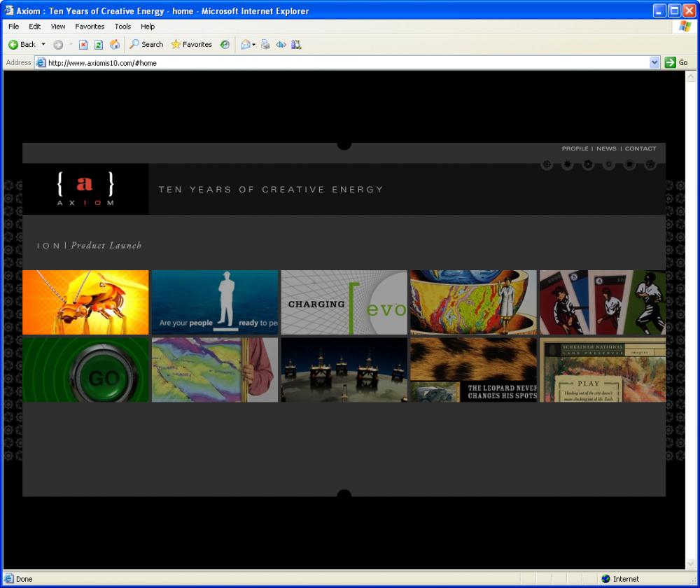
Task: Click the address bar URL field
Action: tap(343, 62)
